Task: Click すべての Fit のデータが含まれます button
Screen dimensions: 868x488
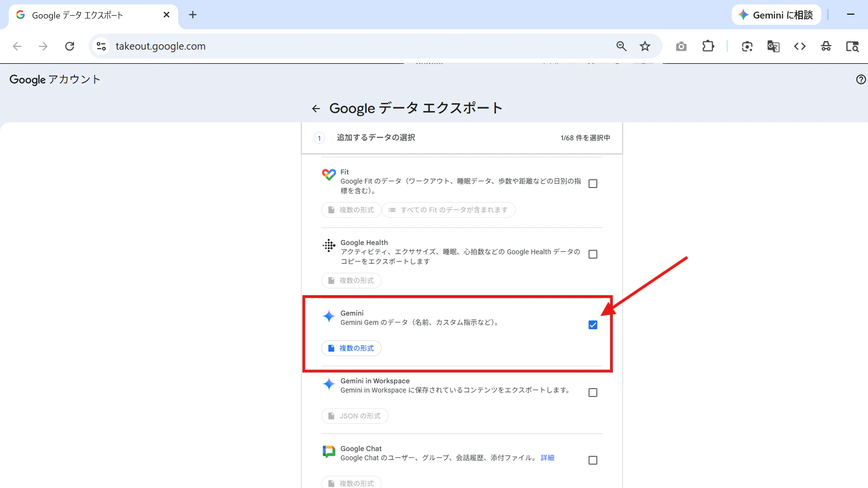Action: point(448,210)
